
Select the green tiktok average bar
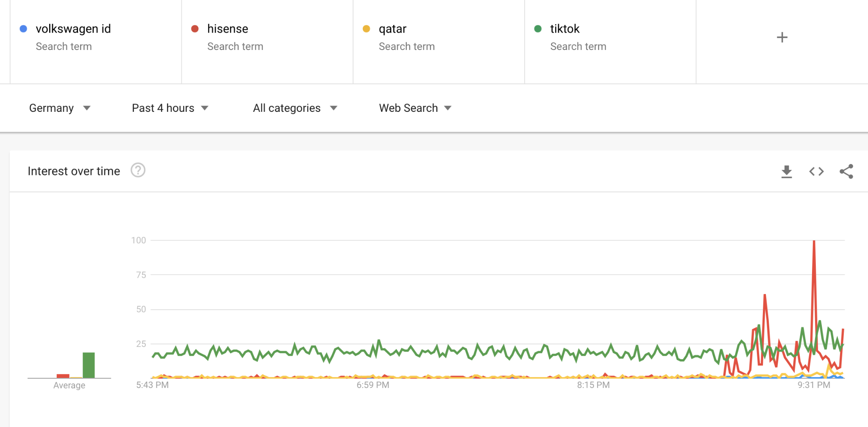[89, 365]
